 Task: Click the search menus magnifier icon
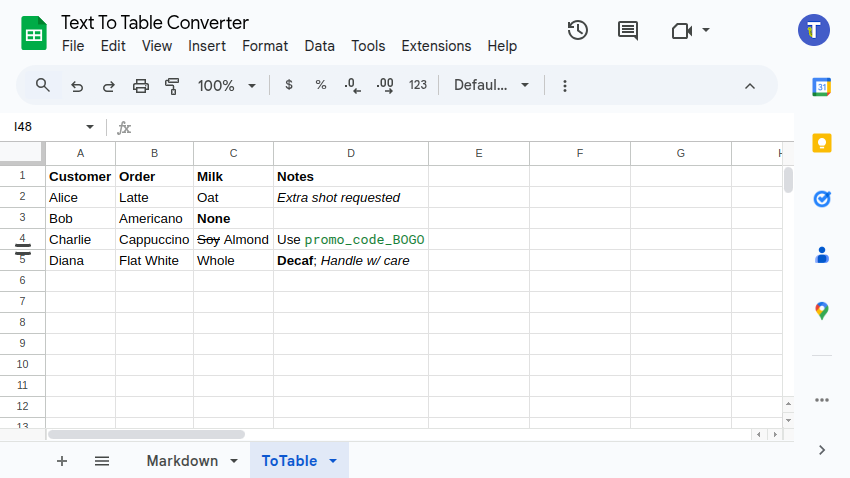pos(43,85)
